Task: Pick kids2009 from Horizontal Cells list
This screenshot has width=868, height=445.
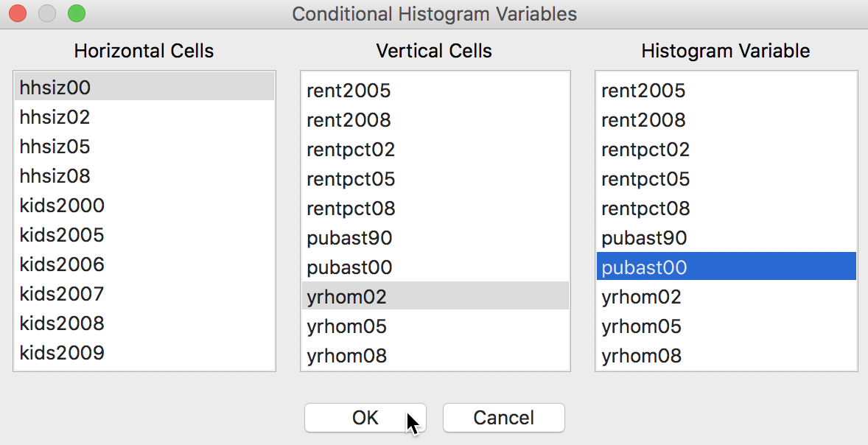Action: [x=144, y=353]
